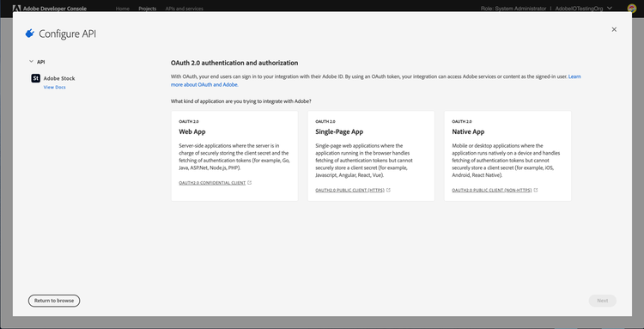Open the View Docs link
644x329 pixels.
55,87
